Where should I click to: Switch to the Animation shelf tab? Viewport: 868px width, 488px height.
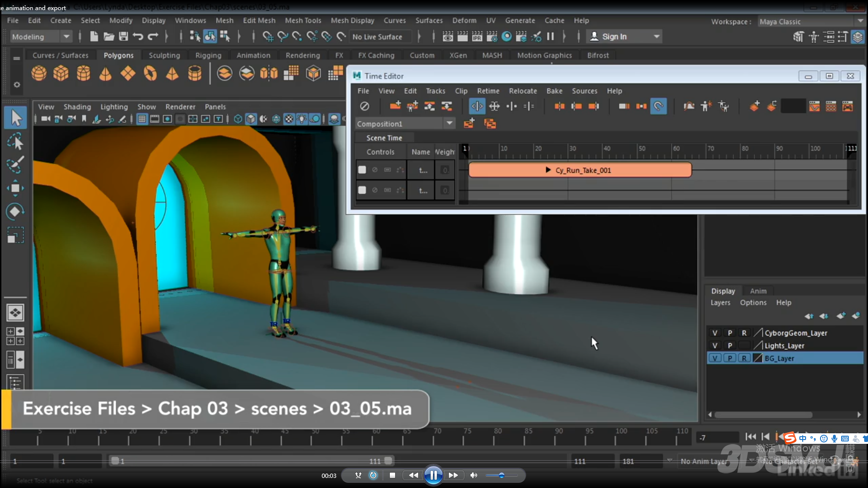pyautogui.click(x=253, y=55)
